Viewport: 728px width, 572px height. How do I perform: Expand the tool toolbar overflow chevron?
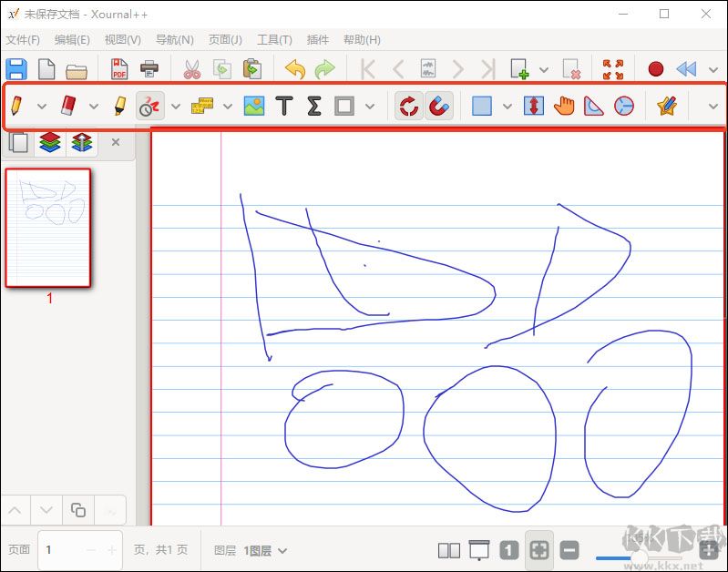click(x=713, y=107)
